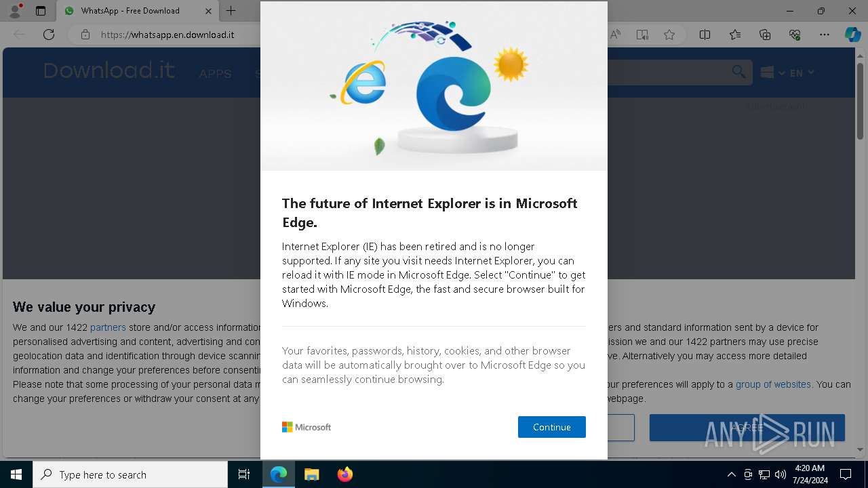This screenshot has width=868, height=488.
Task: Open Settings and more ellipsis menu
Action: pyautogui.click(x=825, y=35)
